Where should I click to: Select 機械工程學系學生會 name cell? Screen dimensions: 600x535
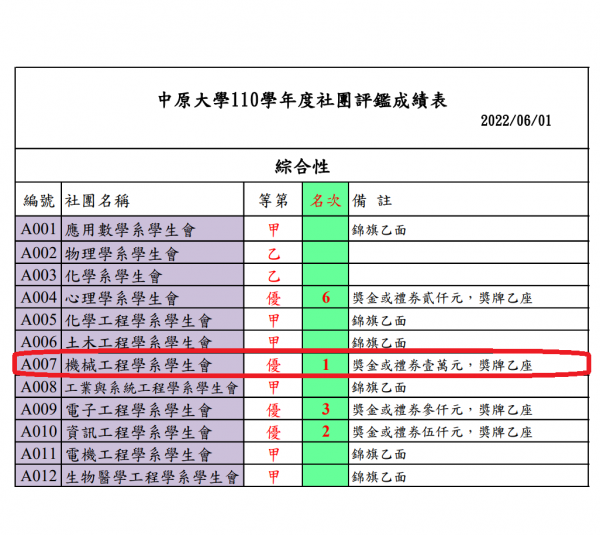click(153, 364)
